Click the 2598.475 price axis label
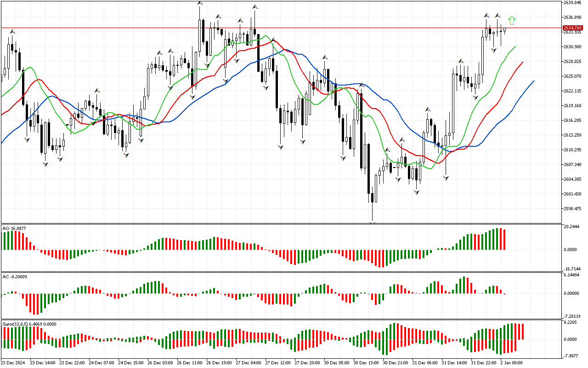Viewport: 588px width, 368px height. click(x=572, y=209)
